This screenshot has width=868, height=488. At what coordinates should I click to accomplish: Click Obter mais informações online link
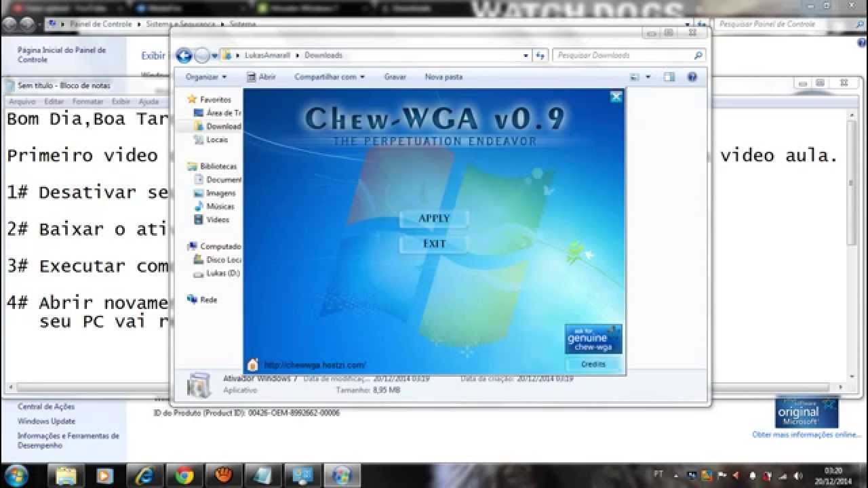[x=806, y=434]
